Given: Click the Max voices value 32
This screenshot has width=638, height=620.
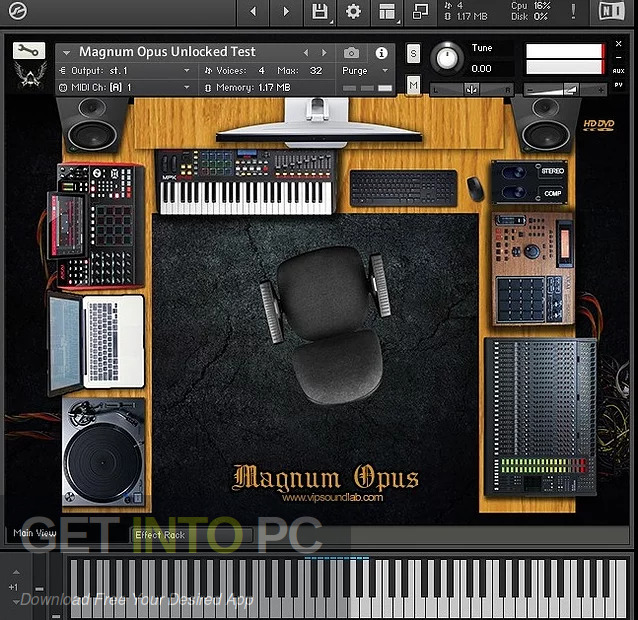Looking at the screenshot, I should [316, 71].
